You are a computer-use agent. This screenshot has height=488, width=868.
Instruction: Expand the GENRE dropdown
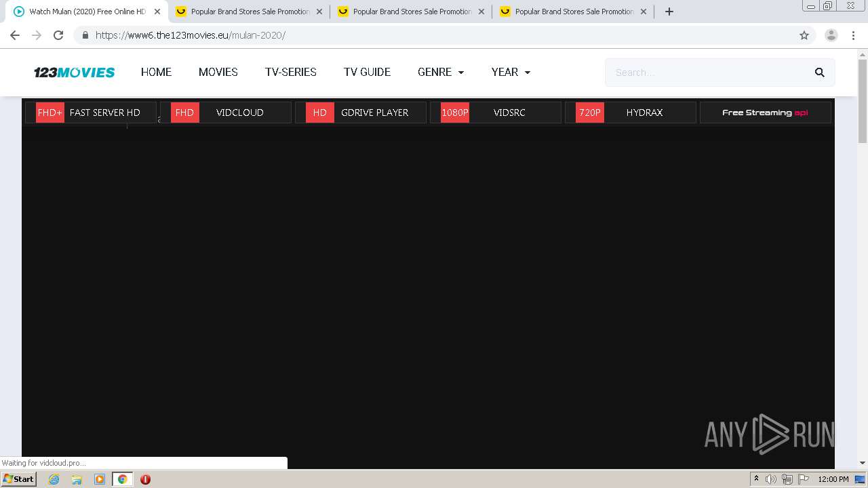(441, 73)
